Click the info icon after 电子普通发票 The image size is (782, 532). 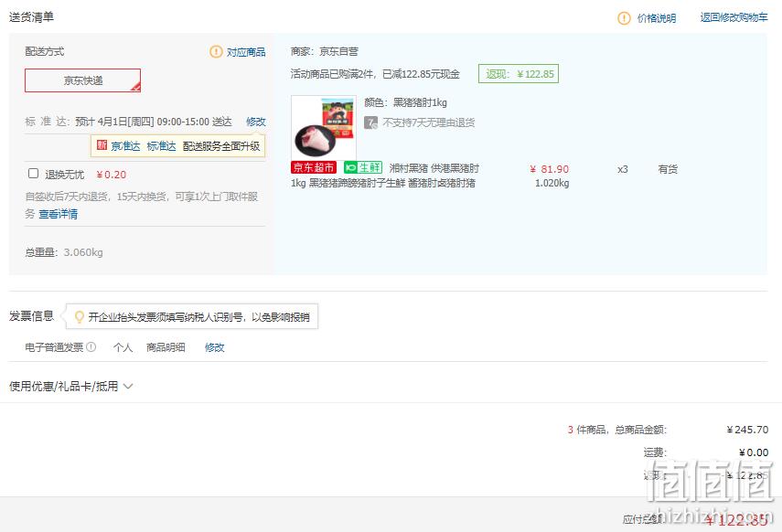(91, 347)
